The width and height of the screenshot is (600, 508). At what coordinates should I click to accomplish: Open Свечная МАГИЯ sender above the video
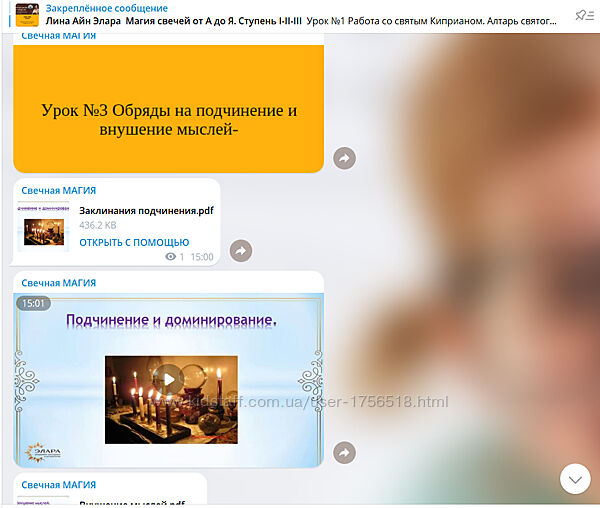[x=59, y=283]
